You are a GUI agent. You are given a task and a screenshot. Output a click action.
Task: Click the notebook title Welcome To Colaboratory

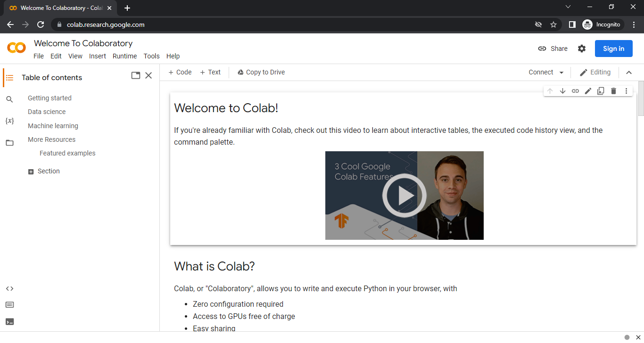[x=83, y=43]
